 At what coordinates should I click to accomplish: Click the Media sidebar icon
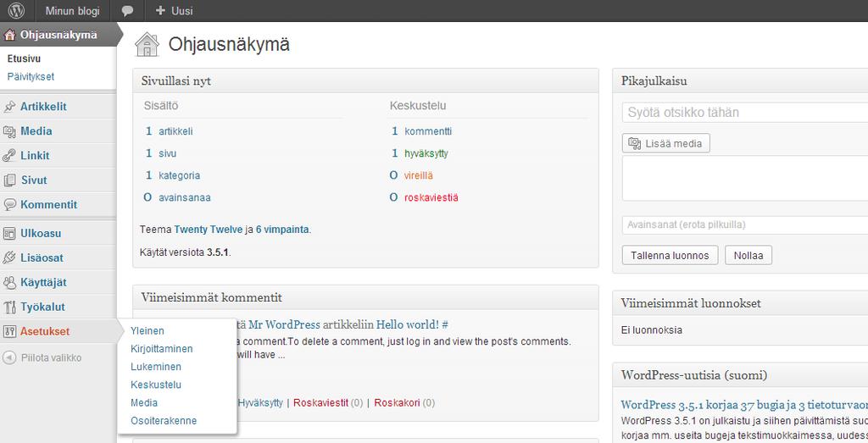9,131
